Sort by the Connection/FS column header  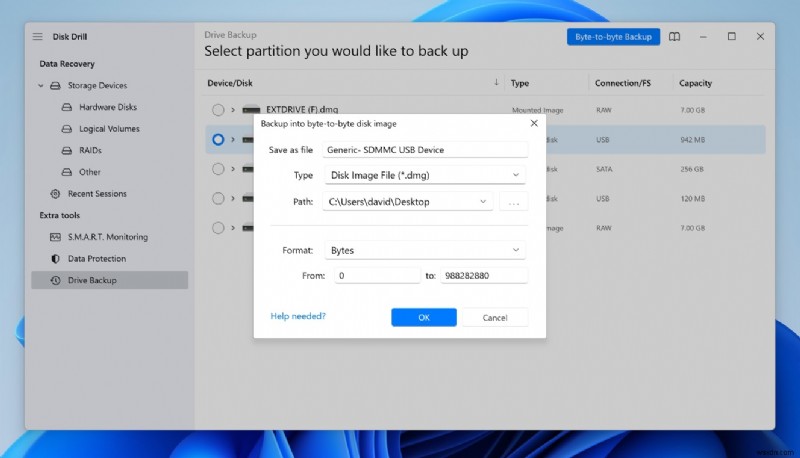[x=622, y=83]
